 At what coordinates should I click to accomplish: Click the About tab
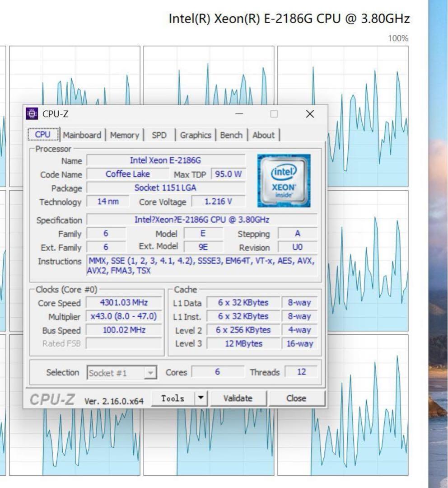[263, 135]
